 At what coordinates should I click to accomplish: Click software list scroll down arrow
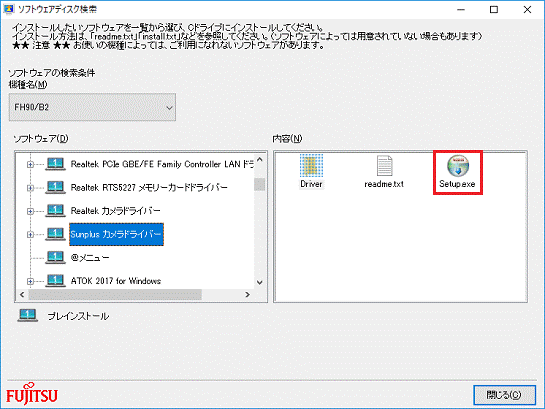(x=260, y=282)
